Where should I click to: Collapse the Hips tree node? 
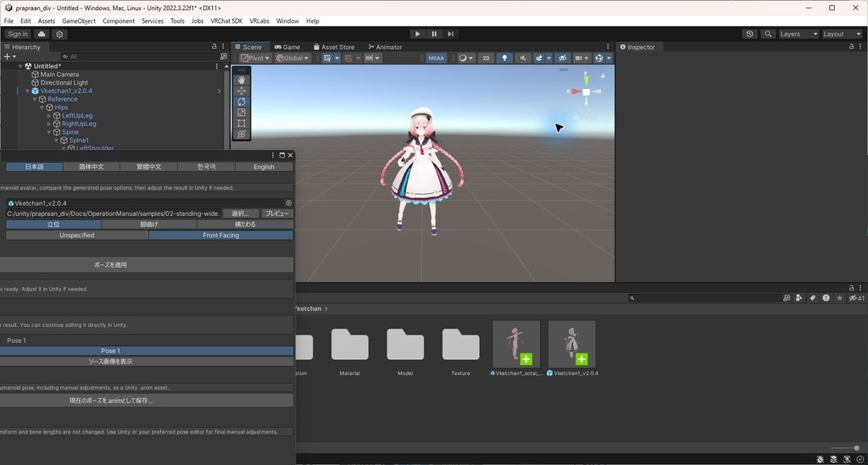click(42, 108)
